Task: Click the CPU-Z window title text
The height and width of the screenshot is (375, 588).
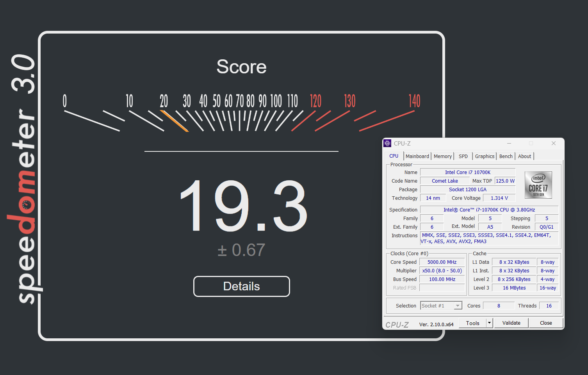Action: pyautogui.click(x=402, y=143)
